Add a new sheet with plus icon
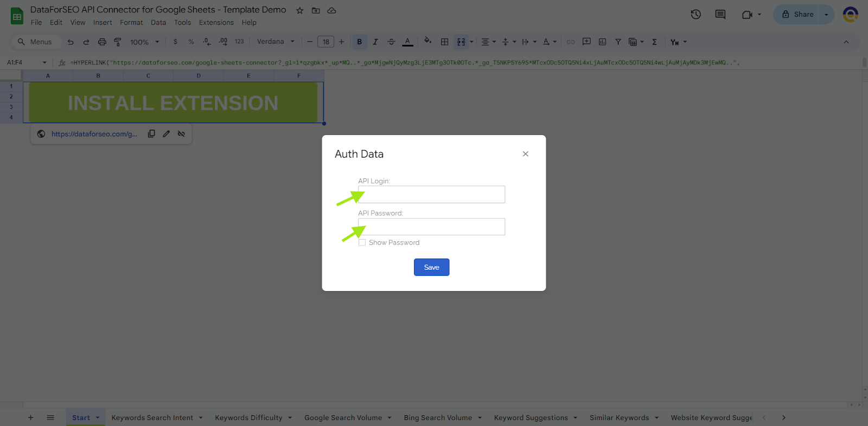 [x=31, y=417]
